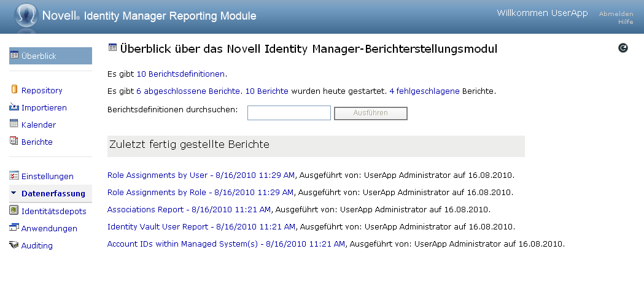Click the Berichte document icon
Screen dimensions: 644x300
[14, 142]
